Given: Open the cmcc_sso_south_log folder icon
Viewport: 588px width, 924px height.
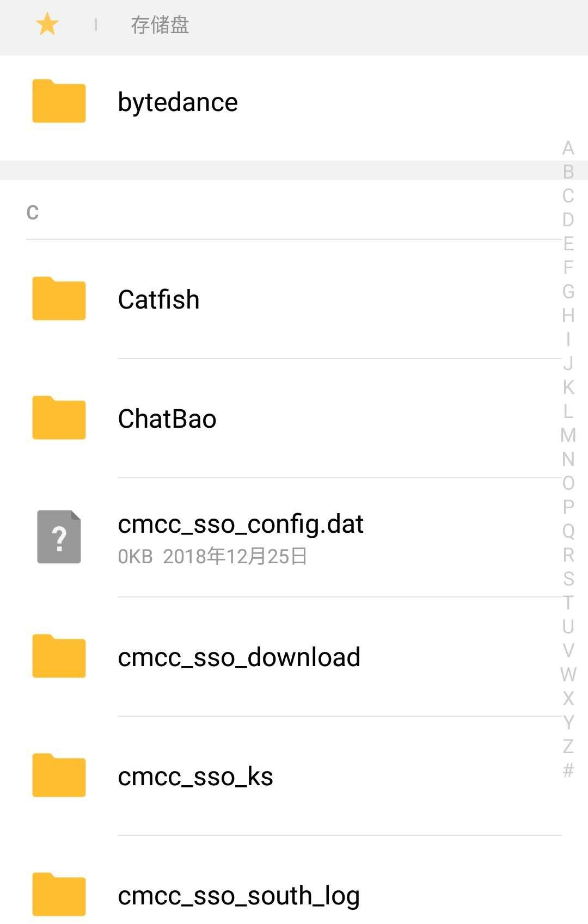Looking at the screenshot, I should tap(59, 895).
